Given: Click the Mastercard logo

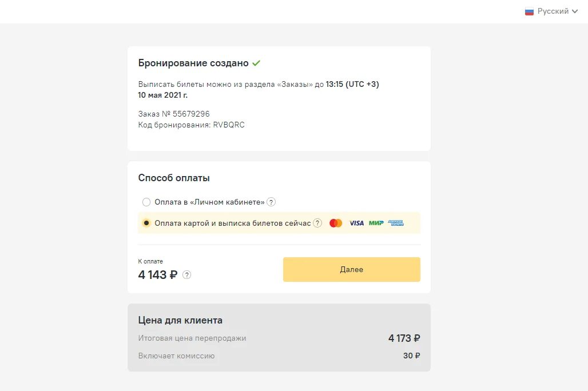Looking at the screenshot, I should (x=336, y=223).
